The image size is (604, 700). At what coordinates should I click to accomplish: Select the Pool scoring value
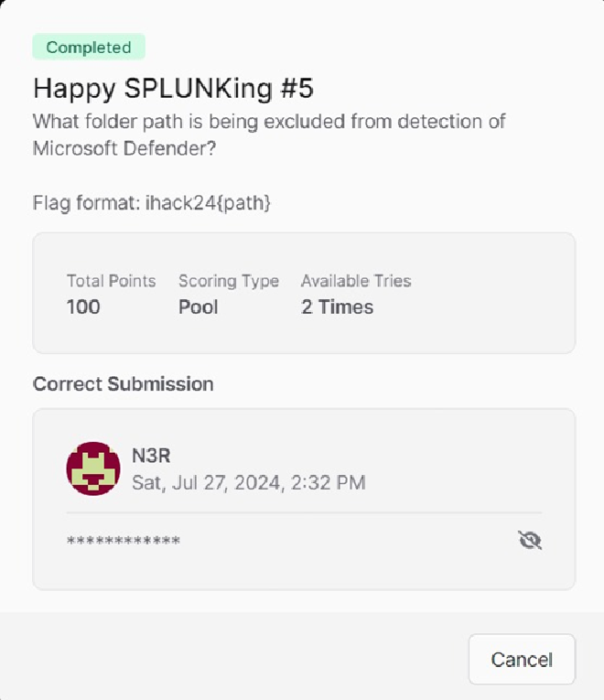point(198,307)
